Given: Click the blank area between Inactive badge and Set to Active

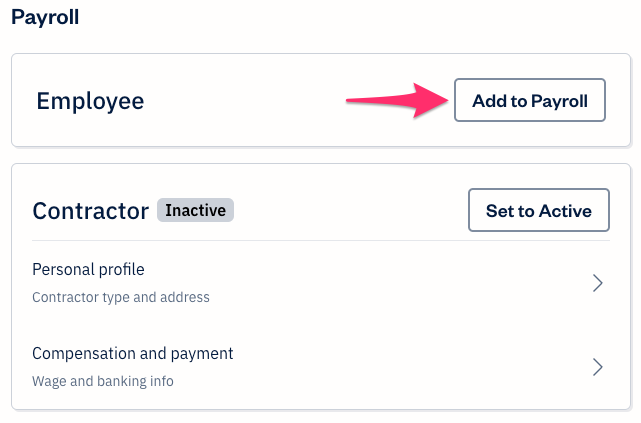Looking at the screenshot, I should tap(350, 211).
